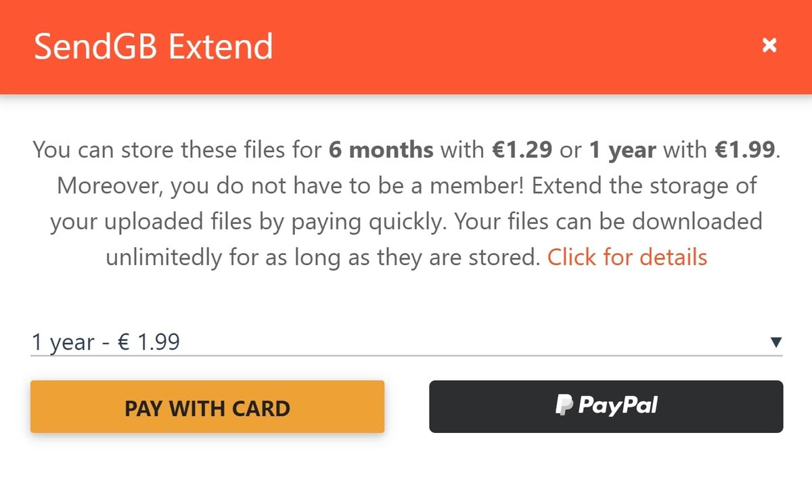Open the storage duration dropdown

[x=406, y=342]
